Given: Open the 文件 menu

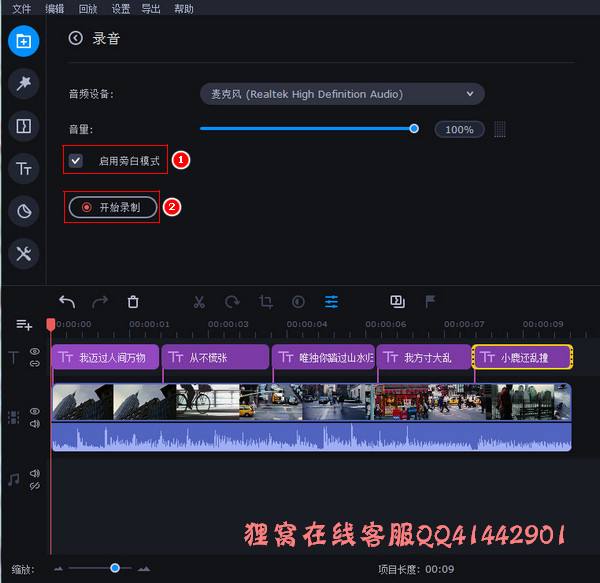Looking at the screenshot, I should coord(21,8).
